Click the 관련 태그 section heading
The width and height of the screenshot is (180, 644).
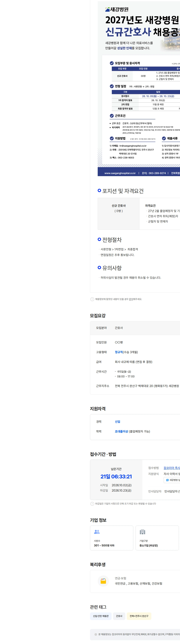pos(98,607)
